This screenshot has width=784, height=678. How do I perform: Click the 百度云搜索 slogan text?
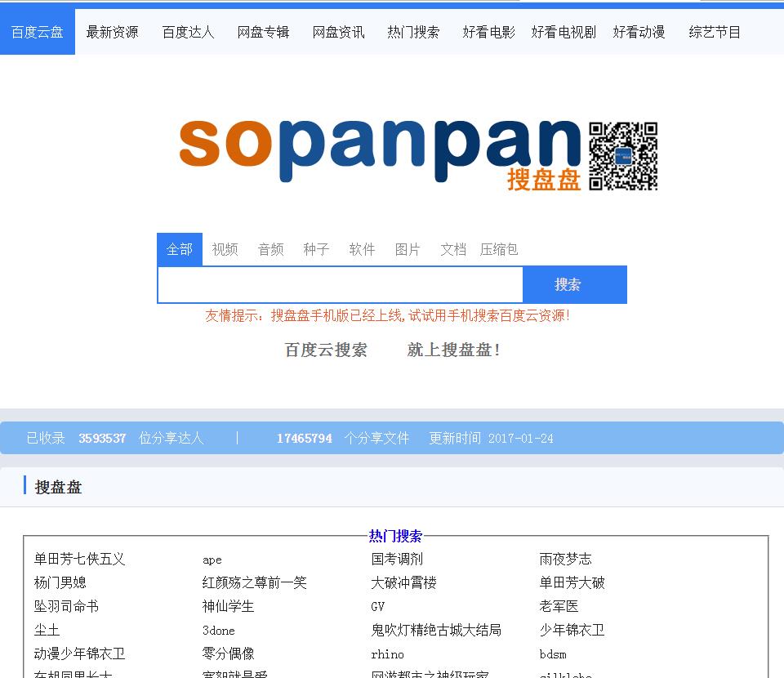pos(326,350)
